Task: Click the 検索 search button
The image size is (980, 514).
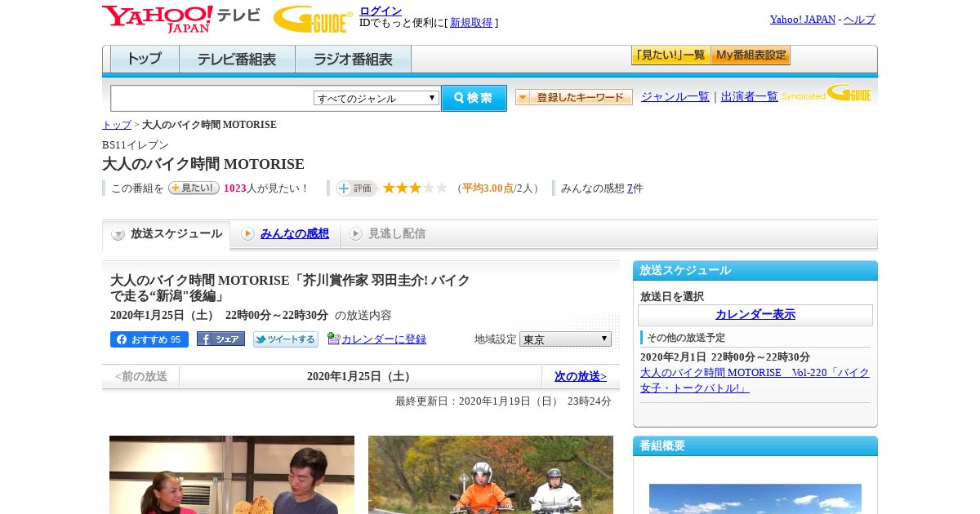Action: tap(474, 98)
